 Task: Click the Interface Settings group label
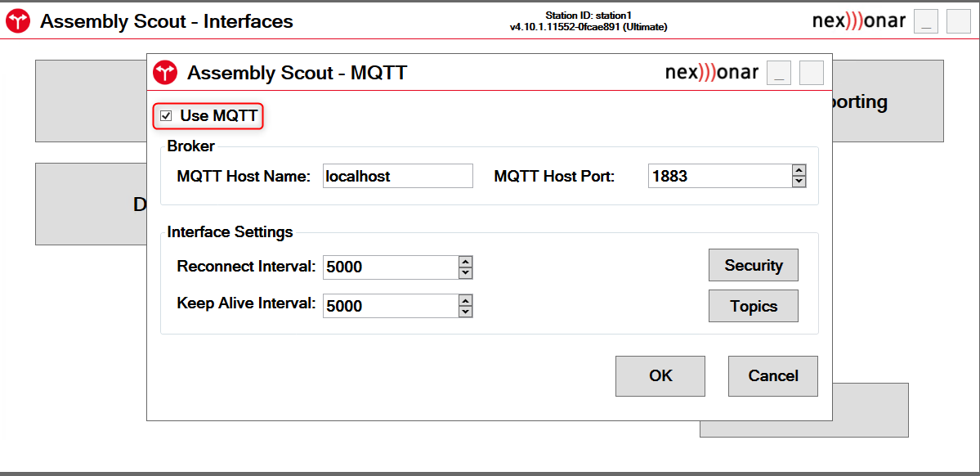point(230,232)
